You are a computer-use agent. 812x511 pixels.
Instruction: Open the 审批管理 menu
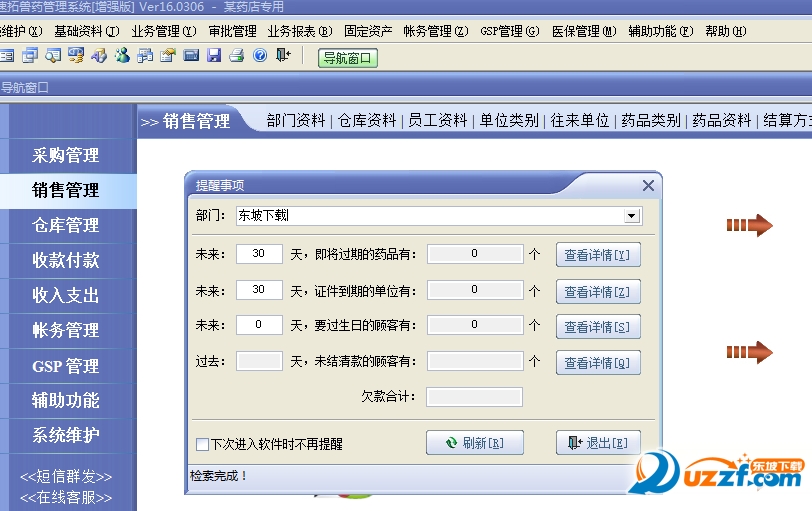point(233,32)
